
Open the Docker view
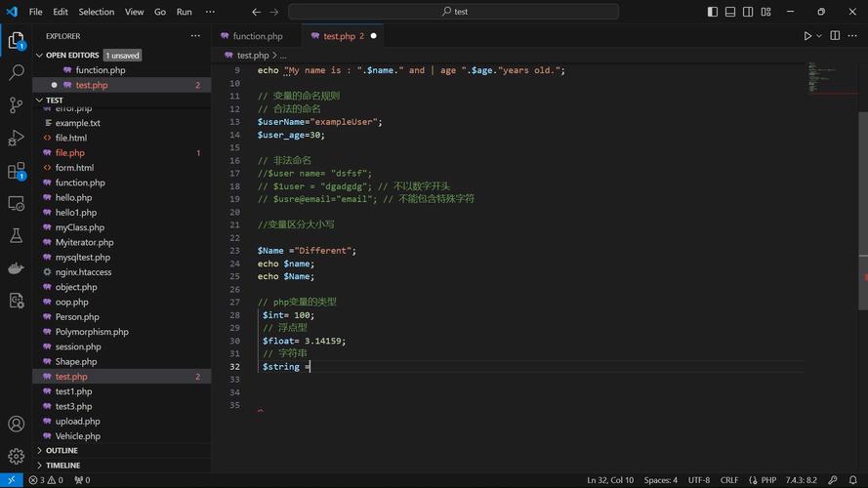pyautogui.click(x=16, y=268)
